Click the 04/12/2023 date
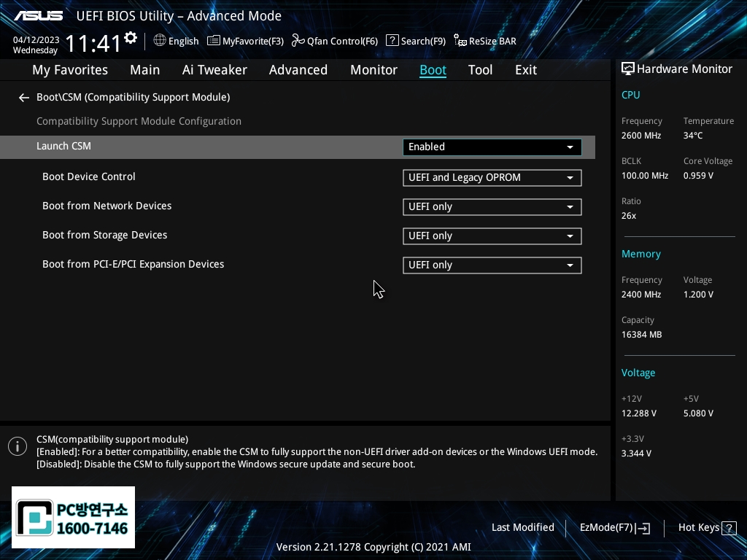Viewport: 747px width, 560px height. (36, 40)
